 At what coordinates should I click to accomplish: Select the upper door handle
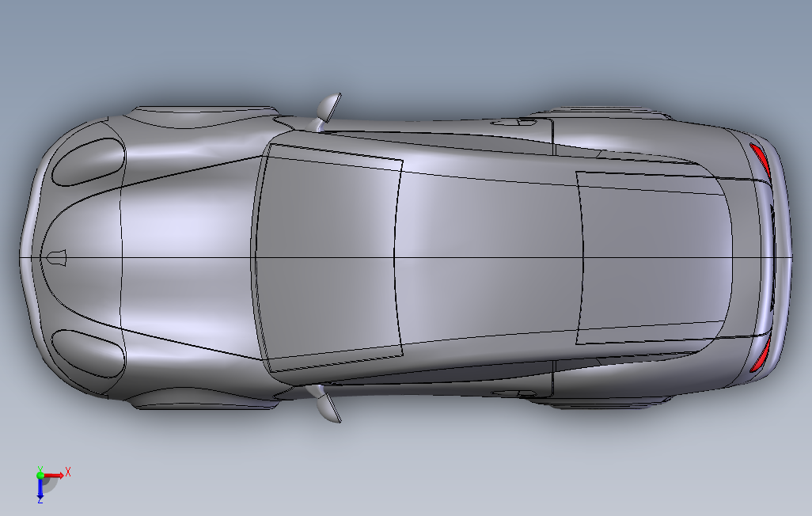pos(514,122)
